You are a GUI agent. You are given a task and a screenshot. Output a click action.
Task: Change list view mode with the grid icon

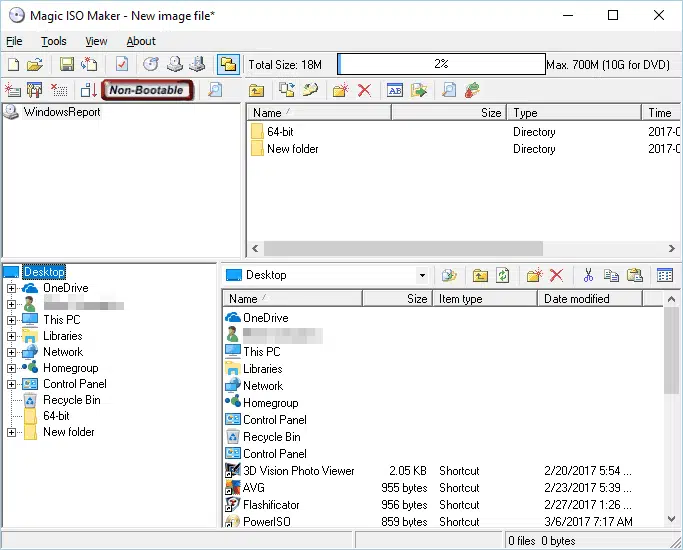tap(665, 275)
